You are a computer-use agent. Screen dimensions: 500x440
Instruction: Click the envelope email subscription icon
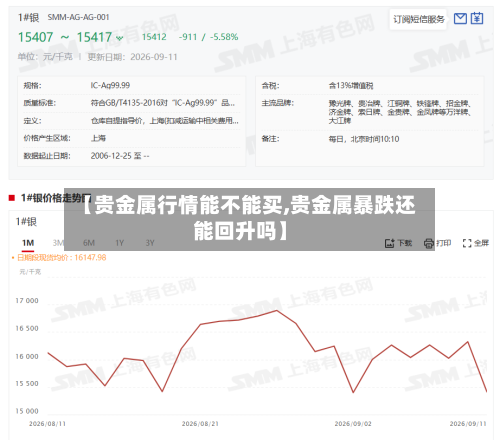(460, 19)
